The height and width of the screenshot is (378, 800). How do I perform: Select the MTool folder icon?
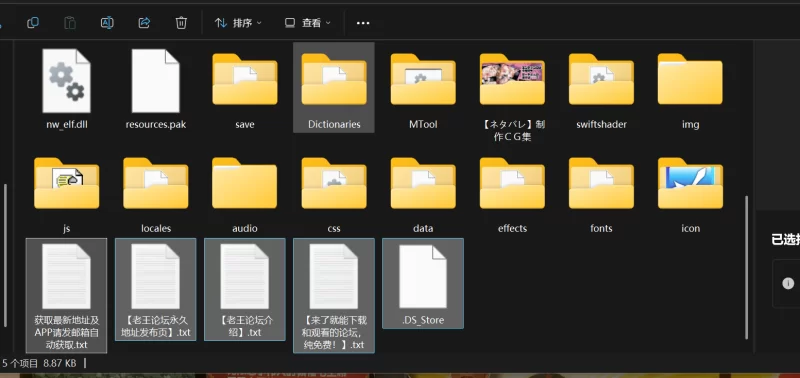coord(423,80)
